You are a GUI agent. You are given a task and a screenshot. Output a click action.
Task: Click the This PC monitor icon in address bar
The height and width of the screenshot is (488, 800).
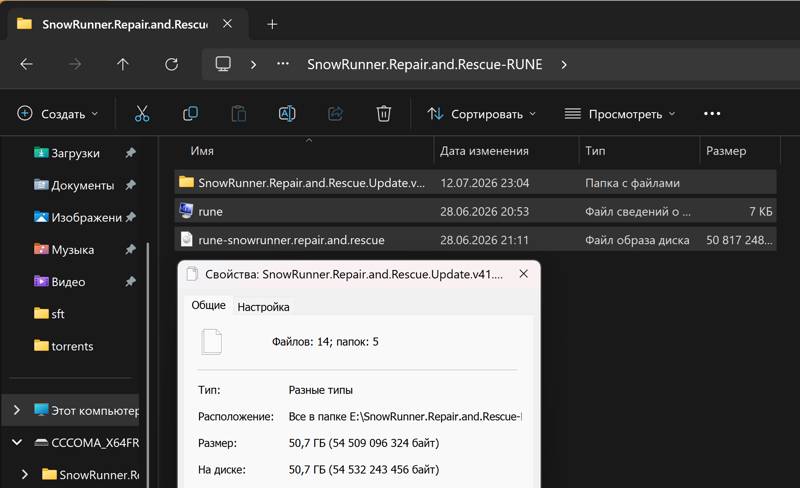223,64
